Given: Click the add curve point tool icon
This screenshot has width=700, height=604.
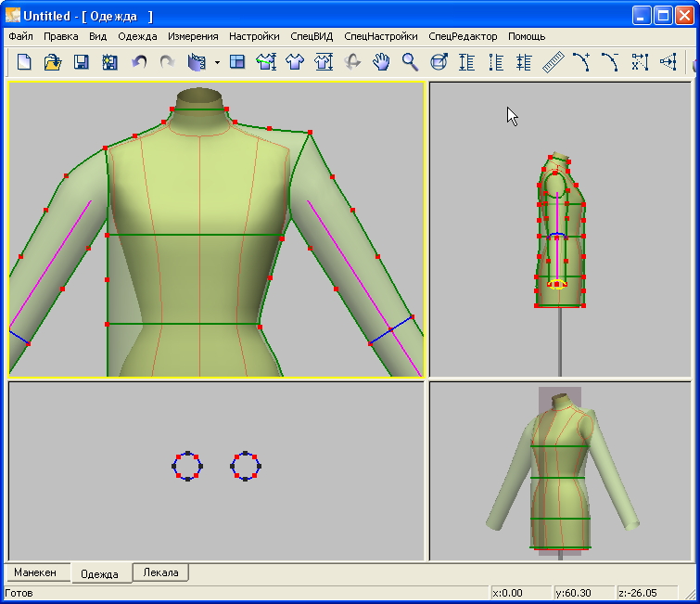Looking at the screenshot, I should point(581,62).
